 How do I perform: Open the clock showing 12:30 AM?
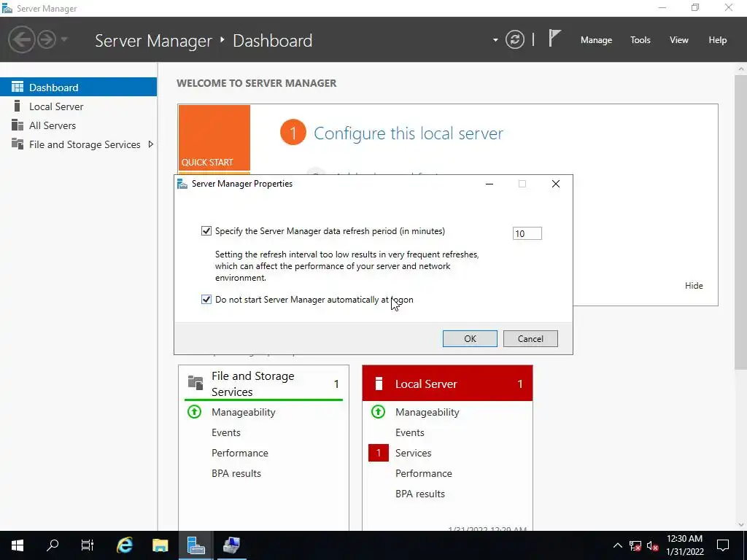point(684,545)
